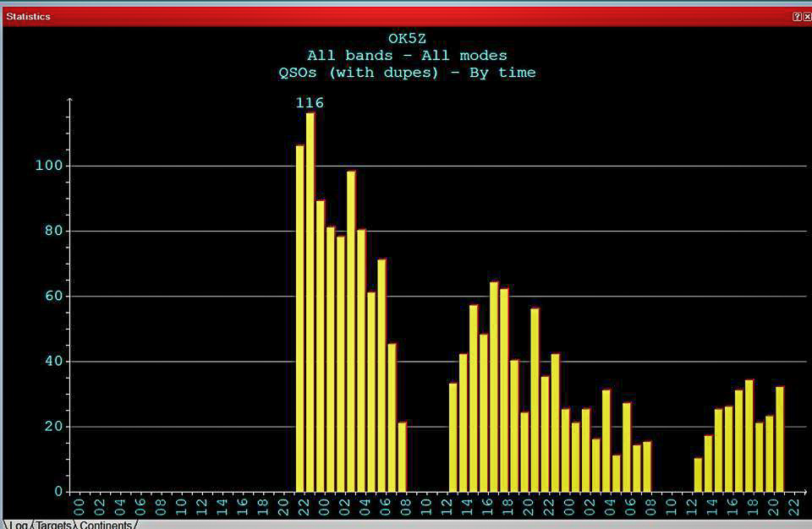812x529 pixels.
Task: Click the 60 label on vertical axis
Action: coord(52,297)
